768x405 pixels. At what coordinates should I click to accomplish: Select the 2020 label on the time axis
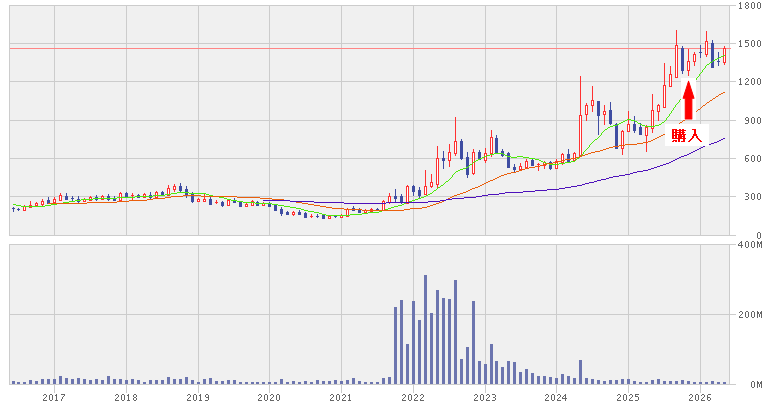click(x=269, y=398)
